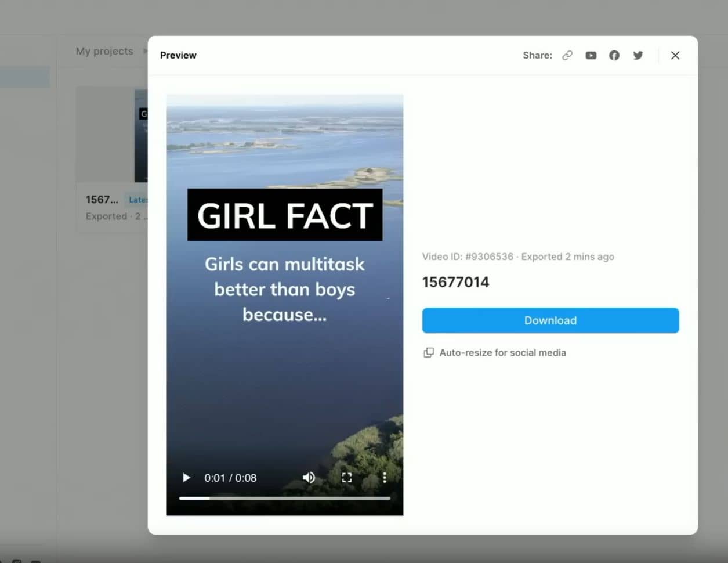Image resolution: width=728 pixels, height=563 pixels.
Task: Share the video to YouTube
Action: click(591, 55)
